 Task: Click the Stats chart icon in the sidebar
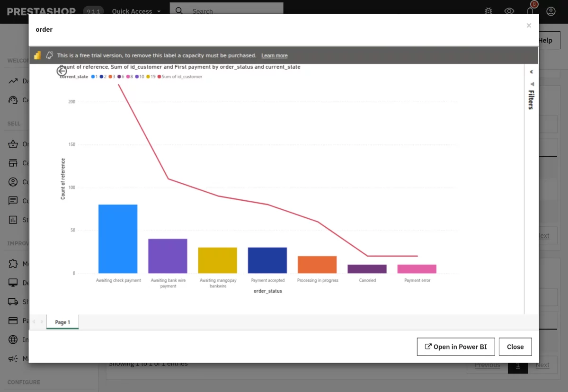[13, 220]
